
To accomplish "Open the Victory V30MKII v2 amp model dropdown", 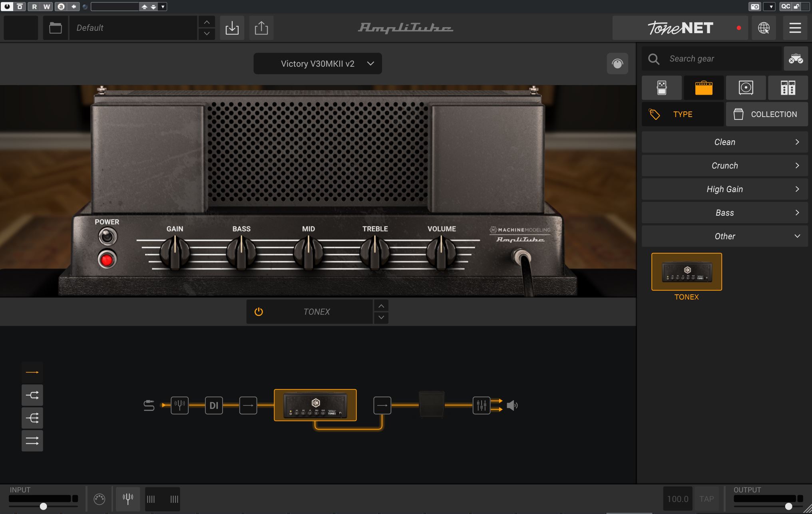I will [317, 63].
